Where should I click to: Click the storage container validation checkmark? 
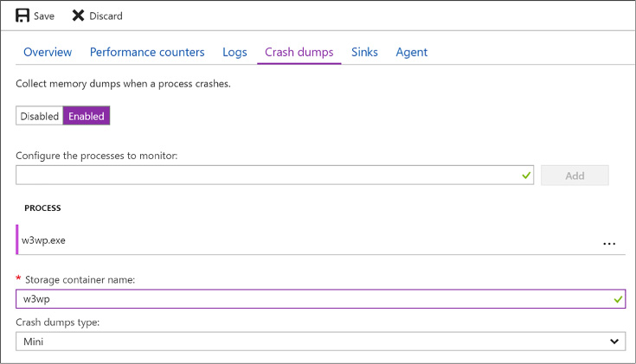[x=618, y=299]
